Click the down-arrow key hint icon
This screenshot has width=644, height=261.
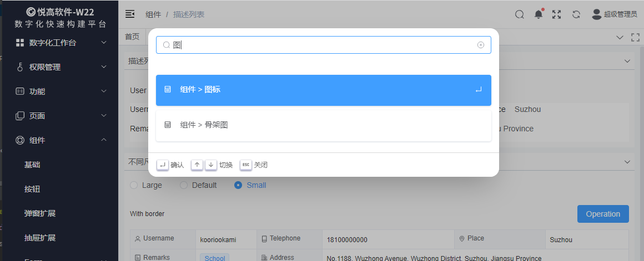point(211,165)
